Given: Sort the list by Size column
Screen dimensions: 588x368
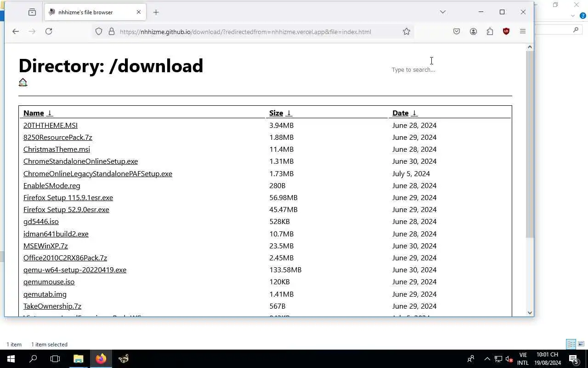Looking at the screenshot, I should (281, 113).
